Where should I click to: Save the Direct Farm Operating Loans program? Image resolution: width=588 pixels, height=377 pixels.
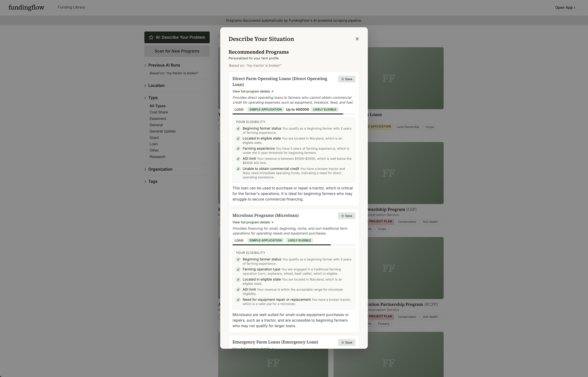[346, 79]
